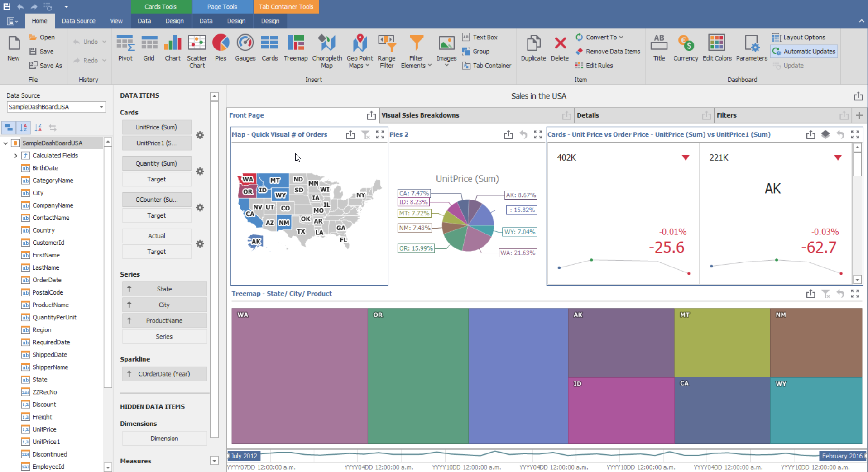868x472 pixels.
Task: Select the ProductName field in tree
Action: pyautogui.click(x=50, y=305)
